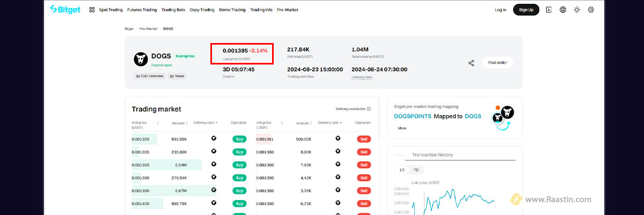Click the DOGSPOINTS link text
The image size is (644, 215).
click(x=413, y=116)
